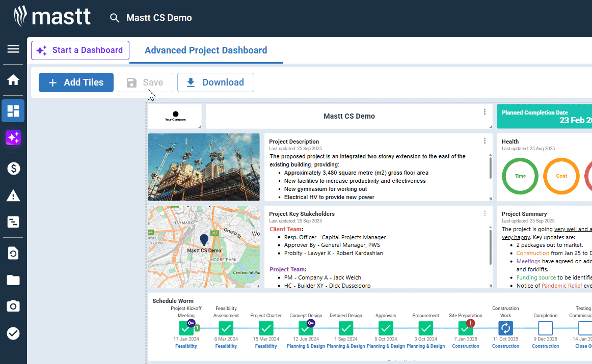Click the Mastt CS Demo map pin
The height and width of the screenshot is (364, 592).
pyautogui.click(x=204, y=240)
